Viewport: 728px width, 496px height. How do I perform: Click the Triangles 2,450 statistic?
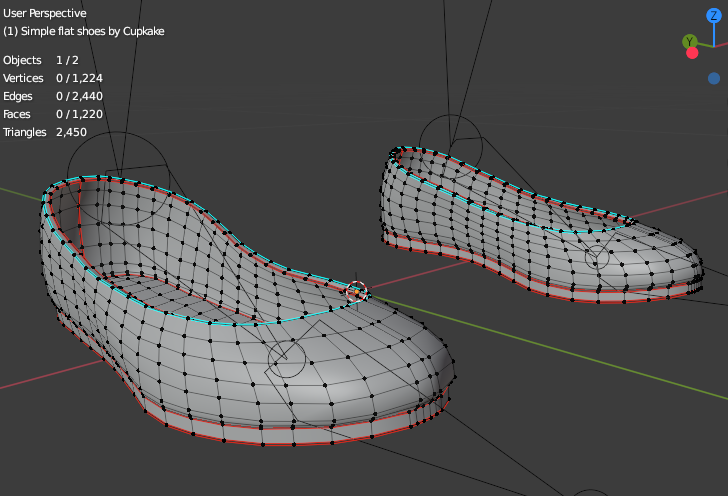pos(45,132)
